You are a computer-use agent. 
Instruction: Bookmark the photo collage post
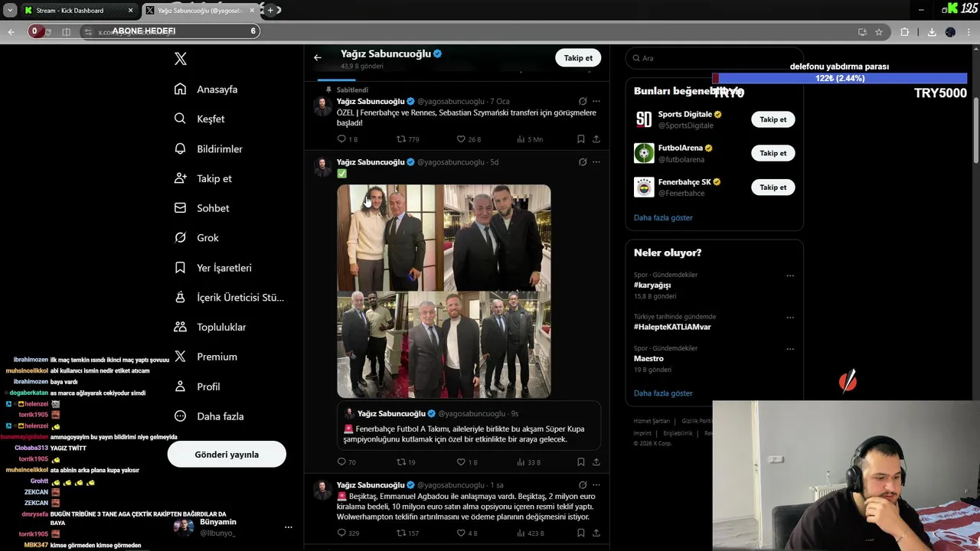coord(580,462)
